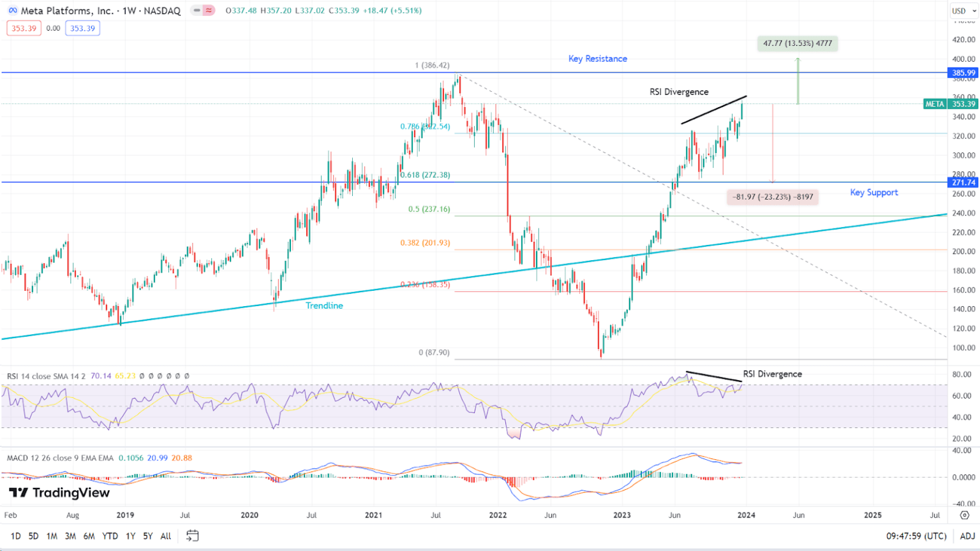
Task: Select RSI Divergence label in the RSI pane
Action: (x=773, y=374)
